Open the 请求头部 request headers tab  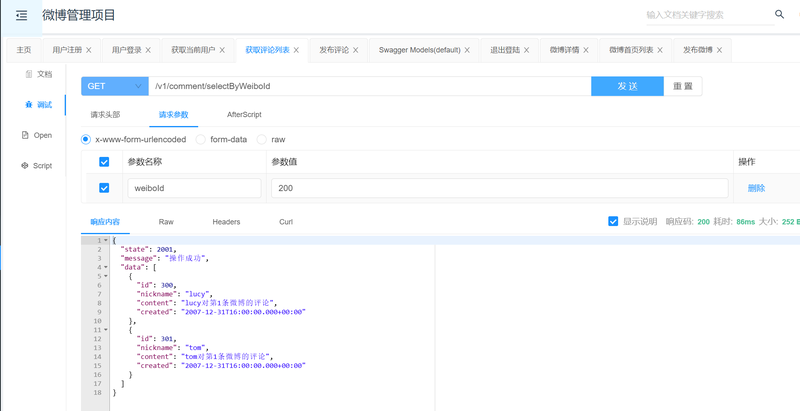click(105, 115)
